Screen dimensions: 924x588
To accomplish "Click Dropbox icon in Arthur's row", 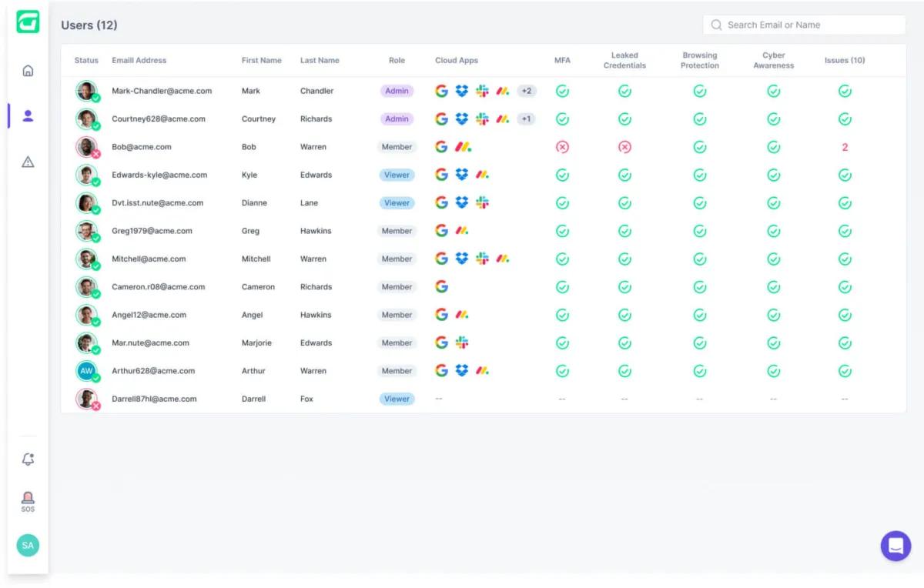I will 462,371.
